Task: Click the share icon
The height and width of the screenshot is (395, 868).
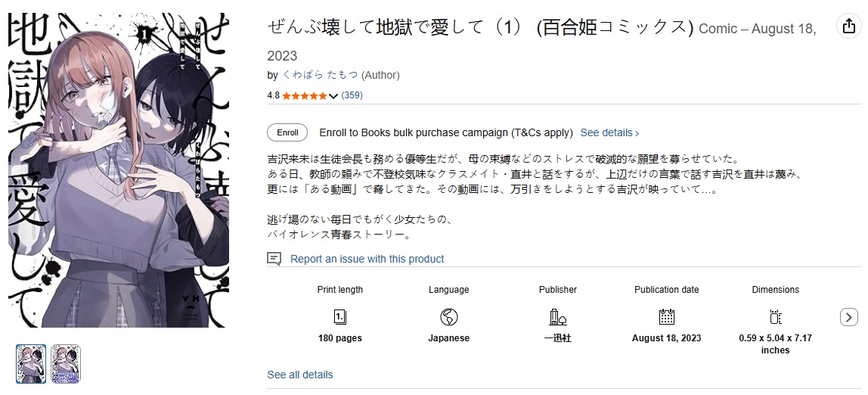Action: [848, 26]
